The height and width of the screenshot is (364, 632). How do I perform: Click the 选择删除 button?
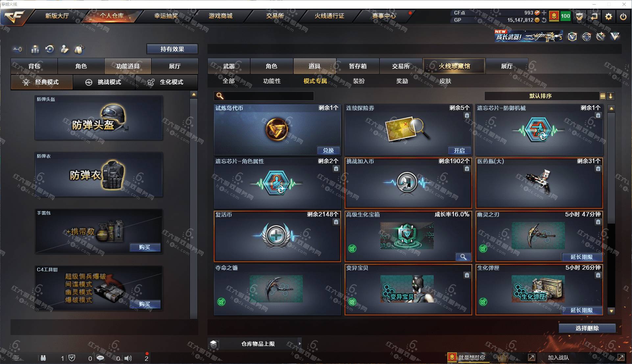tap(587, 328)
